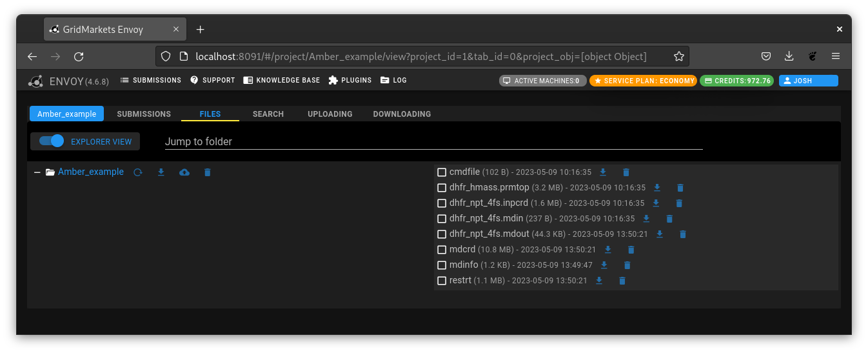Delete dhfr_hmass.prmtop file

click(x=680, y=188)
